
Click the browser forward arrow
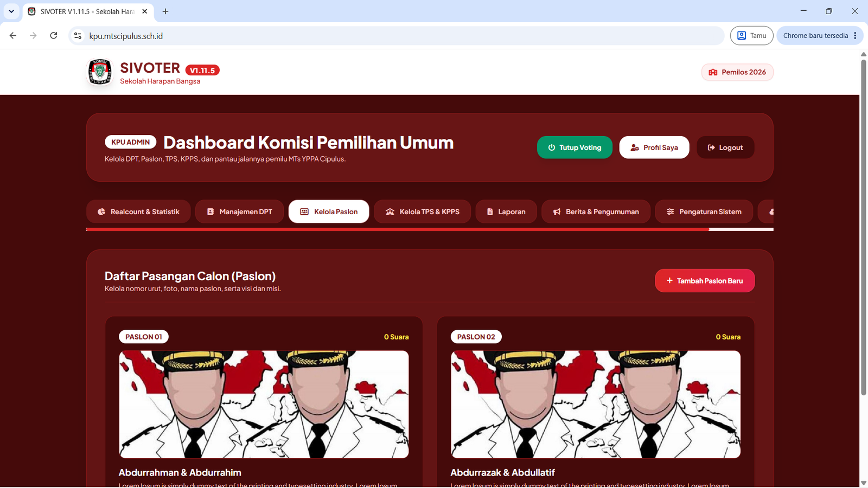tap(33, 35)
